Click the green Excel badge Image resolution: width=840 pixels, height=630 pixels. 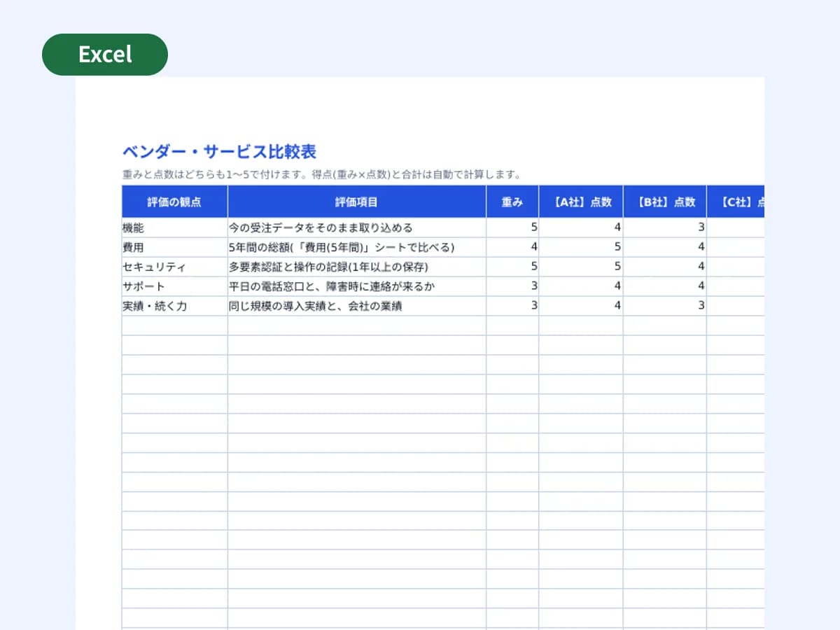coord(105,55)
